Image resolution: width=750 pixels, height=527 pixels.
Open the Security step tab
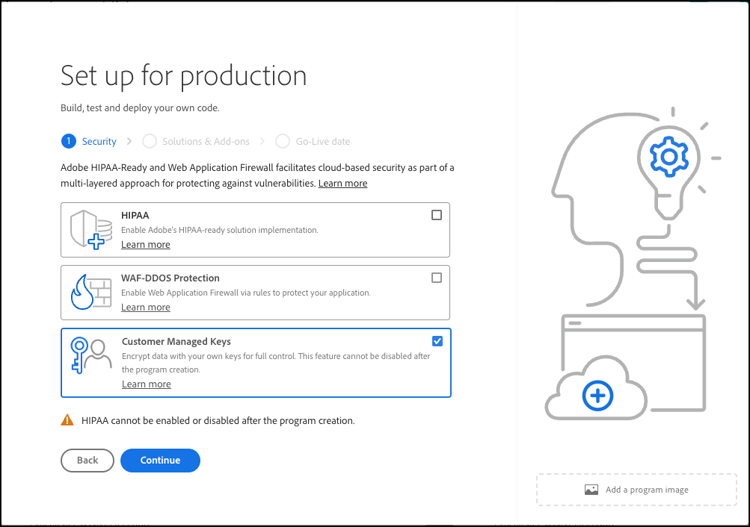click(89, 141)
